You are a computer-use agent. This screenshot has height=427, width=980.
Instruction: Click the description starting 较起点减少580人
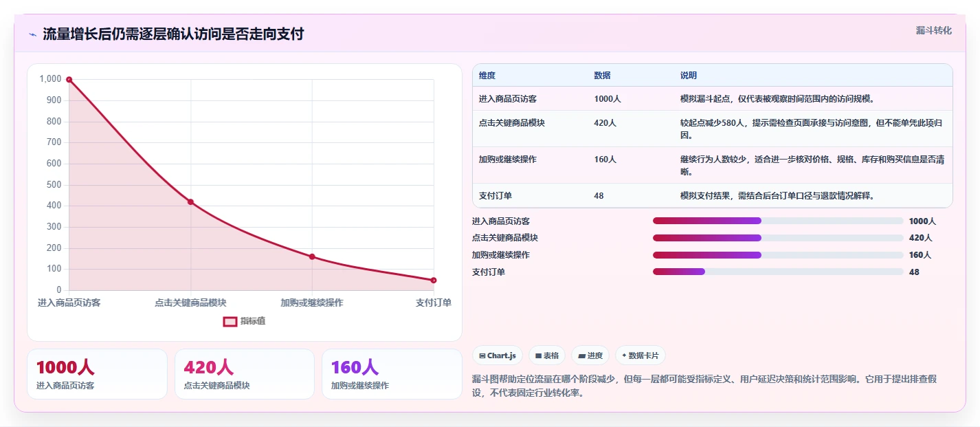811,129
